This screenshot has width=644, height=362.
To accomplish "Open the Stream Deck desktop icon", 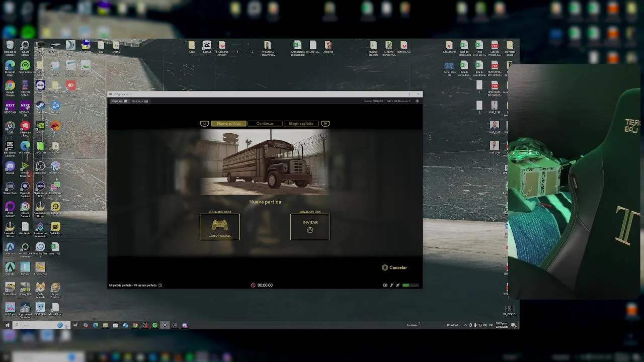I will (x=10, y=189).
